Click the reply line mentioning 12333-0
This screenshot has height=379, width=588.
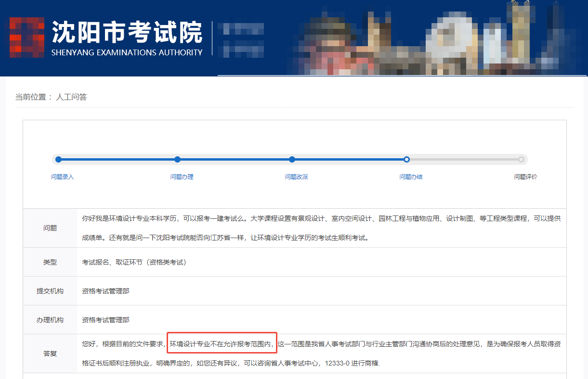click(231, 363)
